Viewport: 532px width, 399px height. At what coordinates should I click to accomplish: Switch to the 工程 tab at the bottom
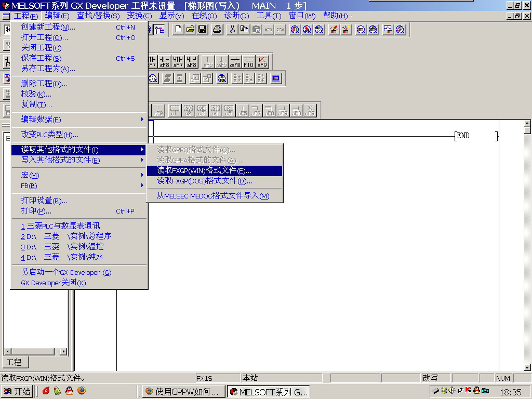click(x=14, y=362)
